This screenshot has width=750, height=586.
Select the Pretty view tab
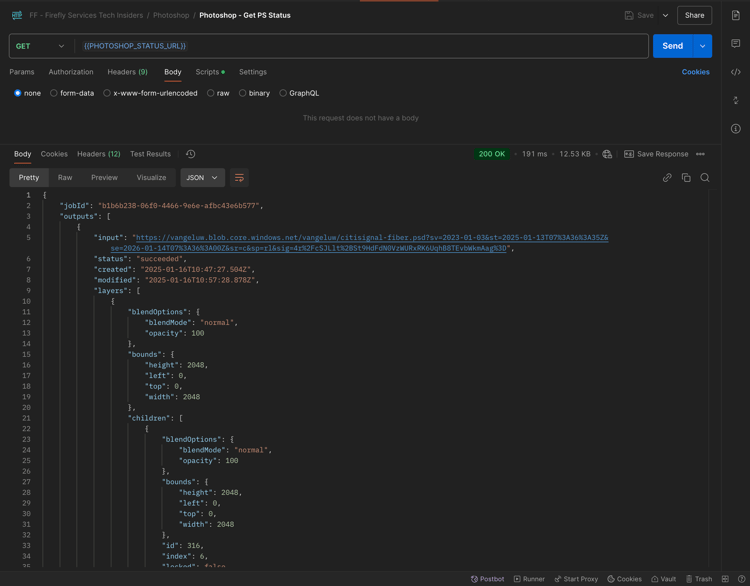[29, 177]
